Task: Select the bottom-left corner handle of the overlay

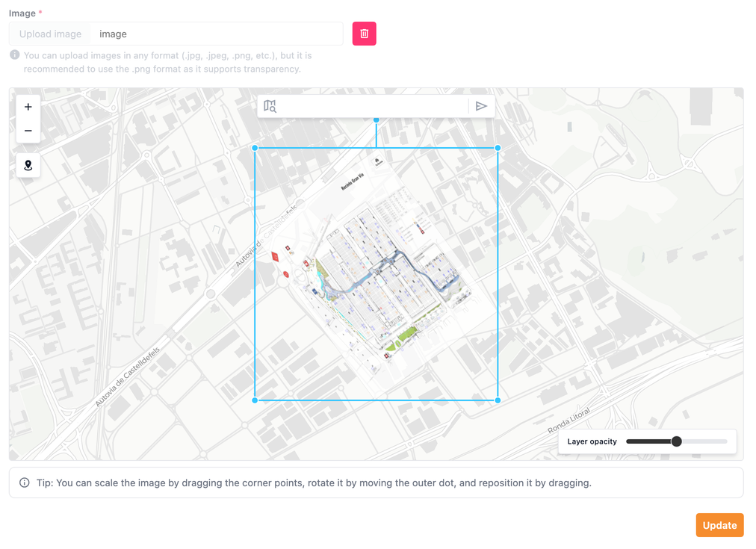Action: [x=255, y=400]
